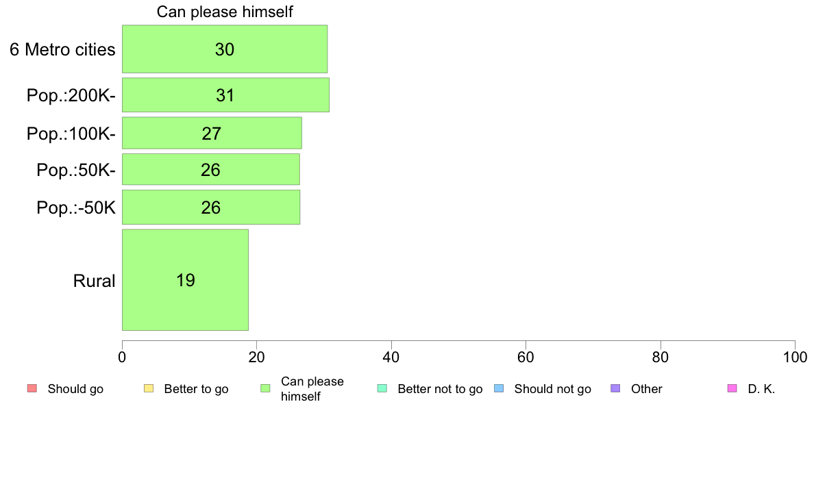
Task: Toggle the blue Should not go swatch
Action: [x=499, y=388]
